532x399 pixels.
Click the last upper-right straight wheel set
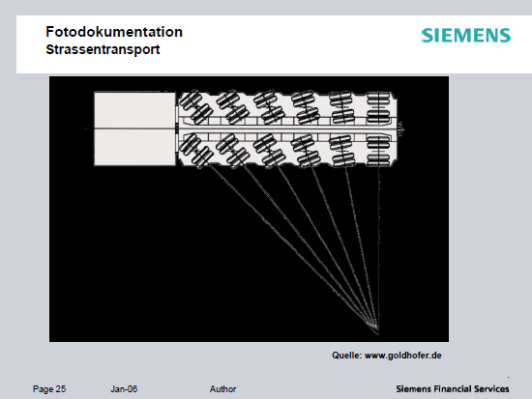click(378, 107)
